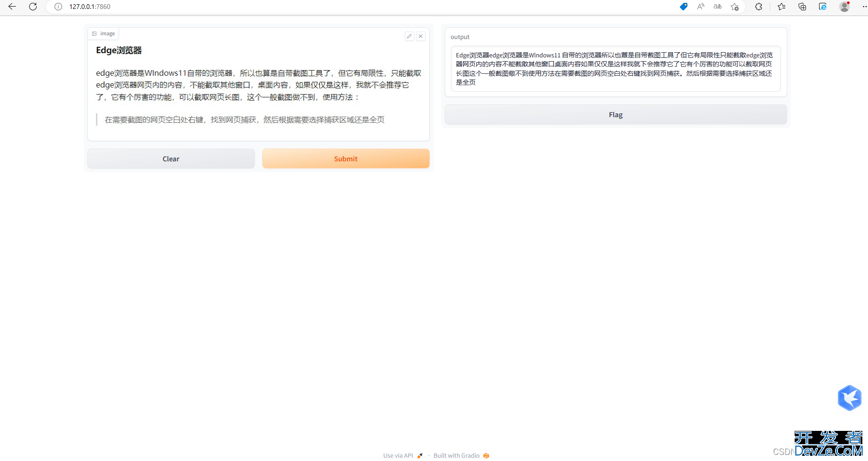Go back with the browser back arrow
The height and width of the screenshot is (461, 868).
[x=12, y=7]
